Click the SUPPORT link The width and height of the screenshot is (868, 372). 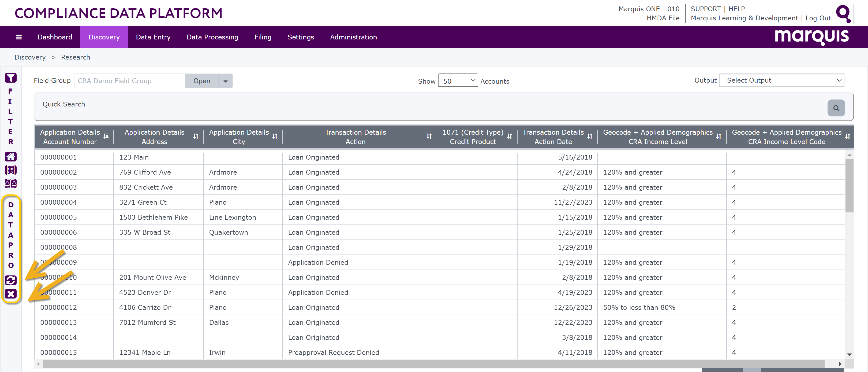pyautogui.click(x=706, y=9)
